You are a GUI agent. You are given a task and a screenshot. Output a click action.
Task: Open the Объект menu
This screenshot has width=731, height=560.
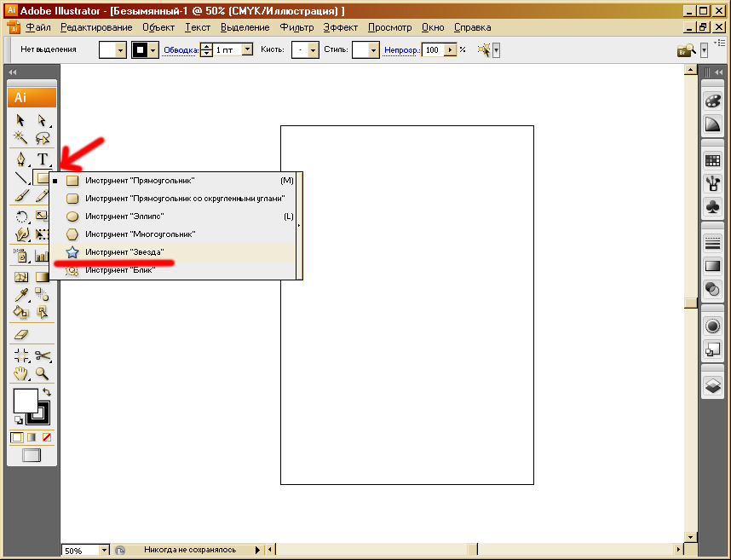click(158, 27)
